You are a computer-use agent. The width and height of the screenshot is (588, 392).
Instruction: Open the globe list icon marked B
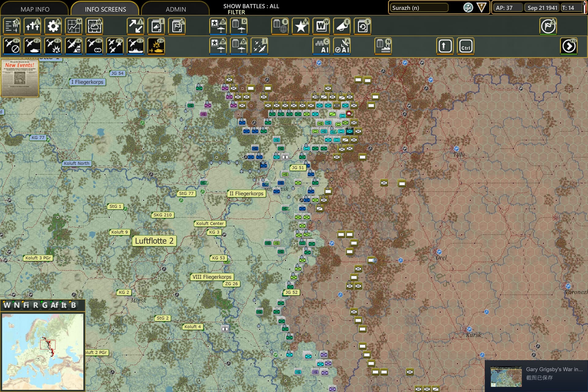click(280, 26)
